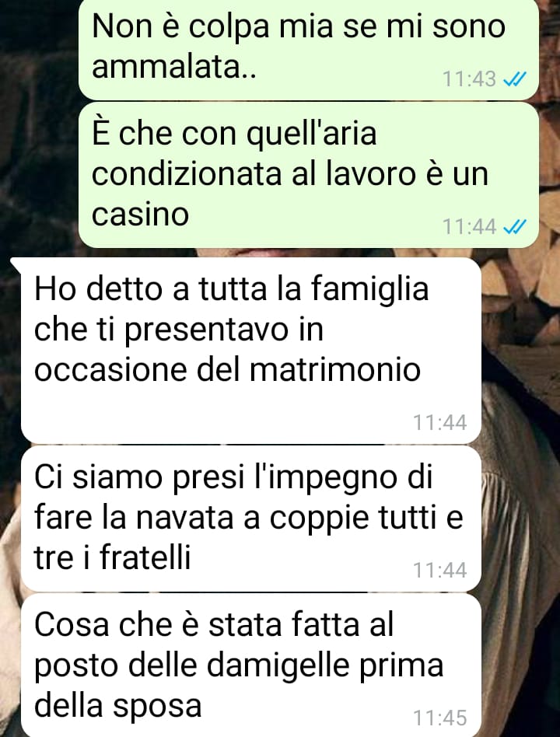Tap the 'Ho detto a tutta la famiglia' message
This screenshot has height=737, width=560.
pyautogui.click(x=251, y=351)
